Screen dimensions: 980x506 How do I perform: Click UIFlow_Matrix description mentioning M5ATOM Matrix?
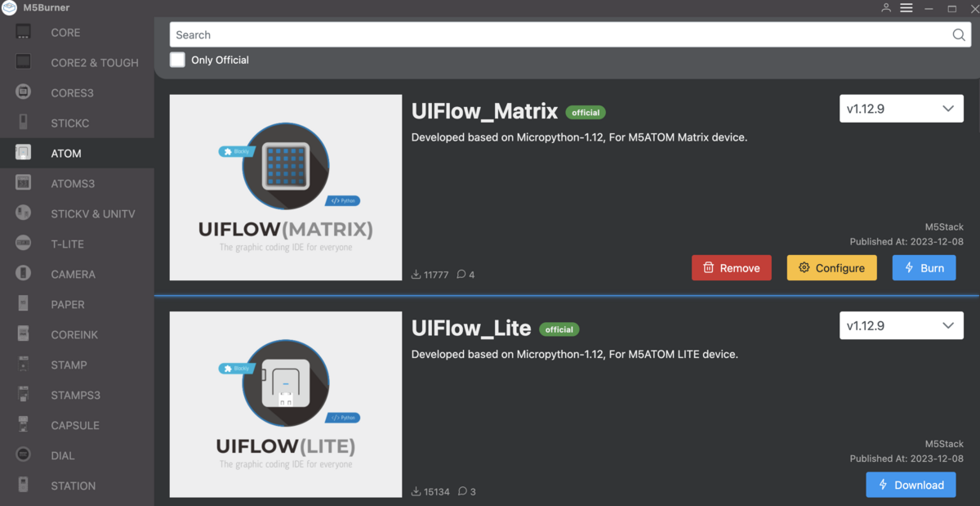579,137
